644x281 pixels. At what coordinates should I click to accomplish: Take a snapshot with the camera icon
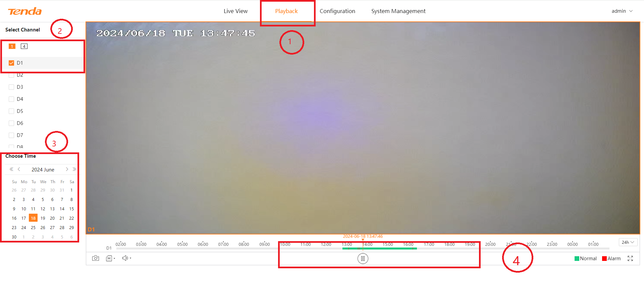pyautogui.click(x=96, y=258)
